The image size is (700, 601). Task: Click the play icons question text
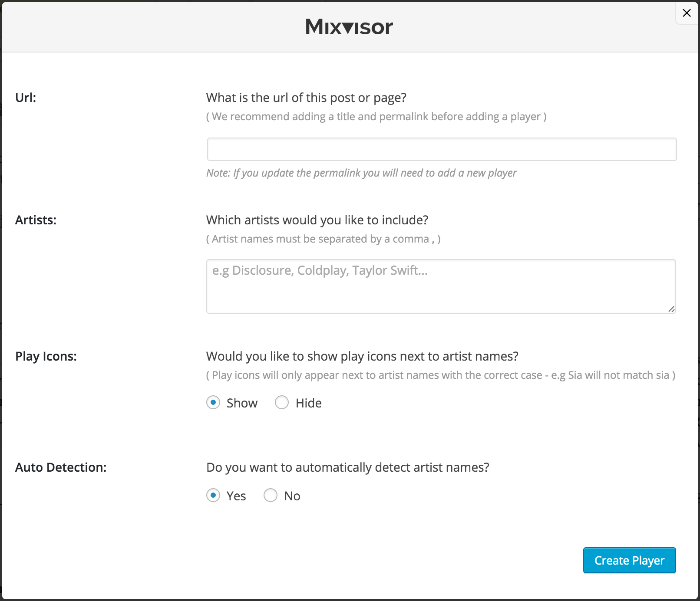point(362,356)
